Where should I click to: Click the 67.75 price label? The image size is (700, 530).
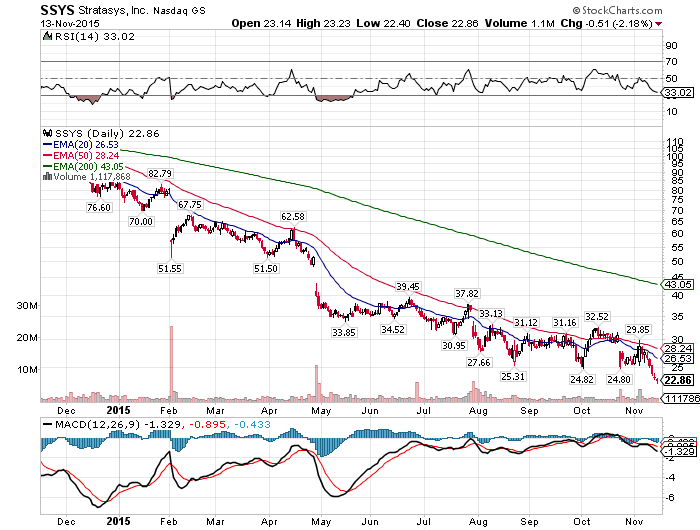point(190,204)
